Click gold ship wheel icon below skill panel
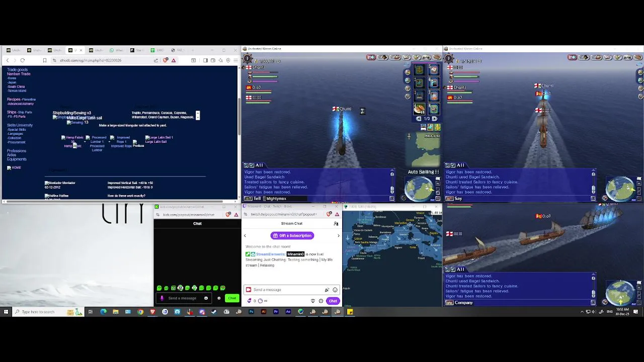644x362 pixels. (437, 127)
